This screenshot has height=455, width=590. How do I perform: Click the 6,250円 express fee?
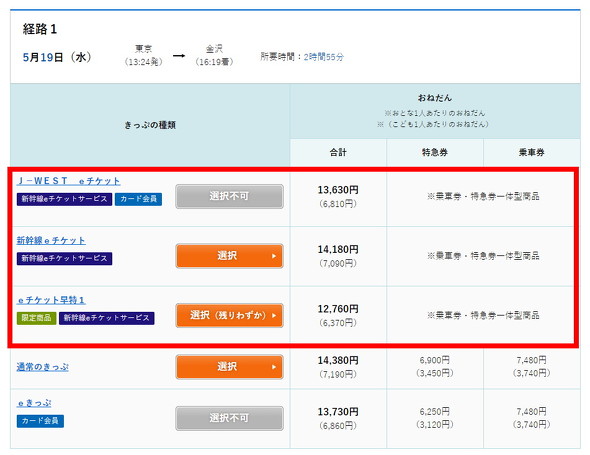[435, 412]
